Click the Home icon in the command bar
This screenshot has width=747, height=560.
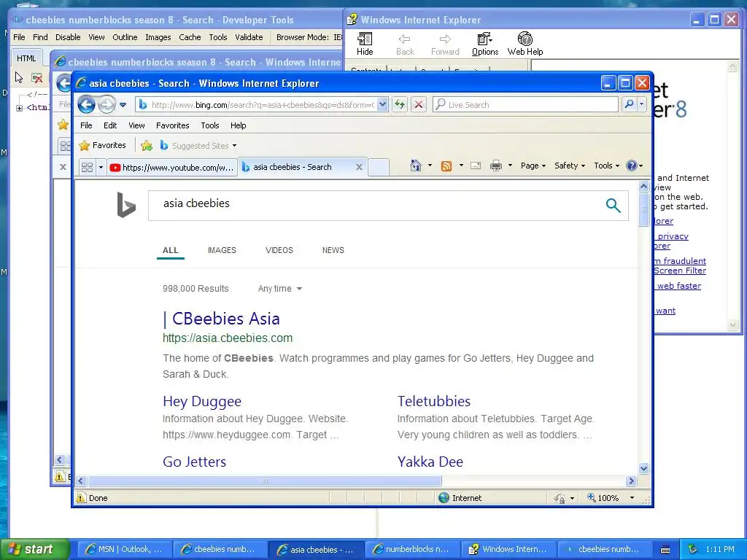tap(415, 166)
